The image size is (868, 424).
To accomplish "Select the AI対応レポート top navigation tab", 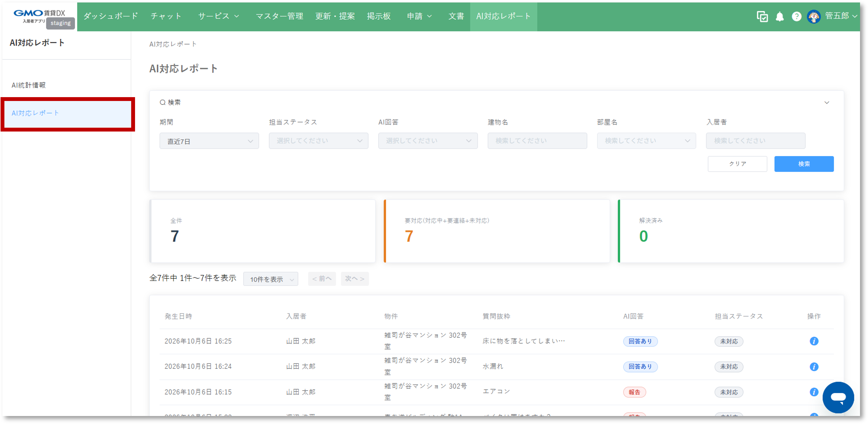I will coord(503,16).
